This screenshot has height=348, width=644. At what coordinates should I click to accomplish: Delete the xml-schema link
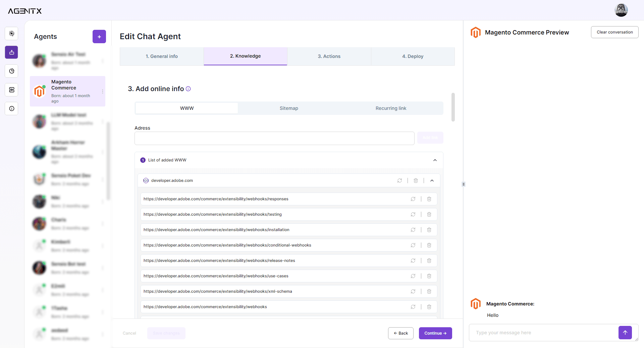429,291
